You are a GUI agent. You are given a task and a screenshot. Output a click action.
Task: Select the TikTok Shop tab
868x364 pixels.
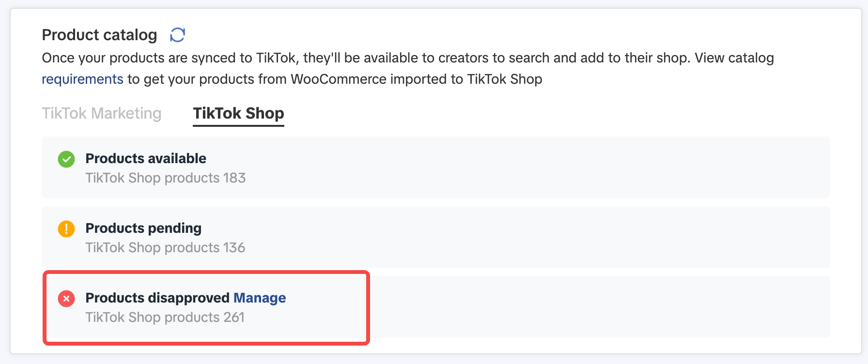pos(238,113)
